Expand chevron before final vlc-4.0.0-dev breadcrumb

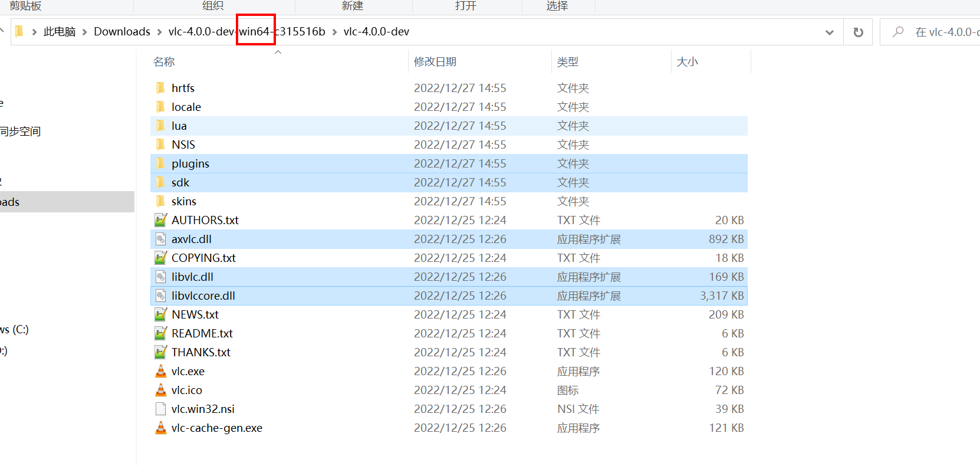click(x=334, y=32)
